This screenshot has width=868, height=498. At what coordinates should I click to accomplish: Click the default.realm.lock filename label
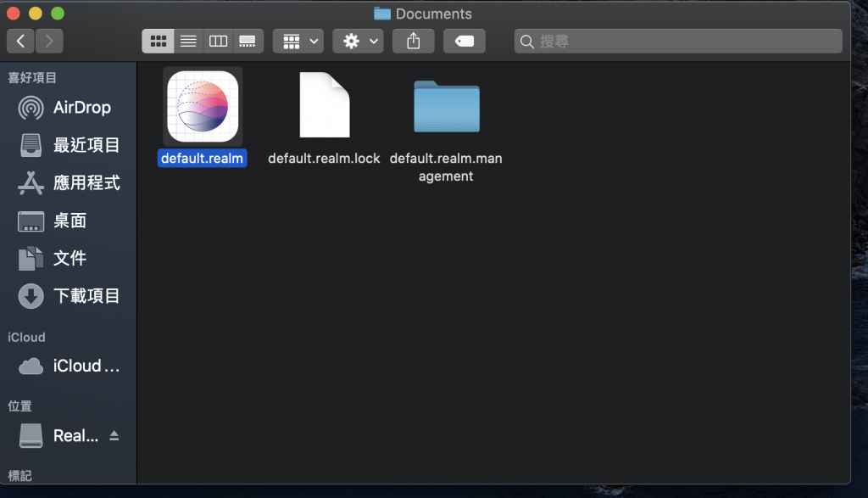tap(324, 159)
